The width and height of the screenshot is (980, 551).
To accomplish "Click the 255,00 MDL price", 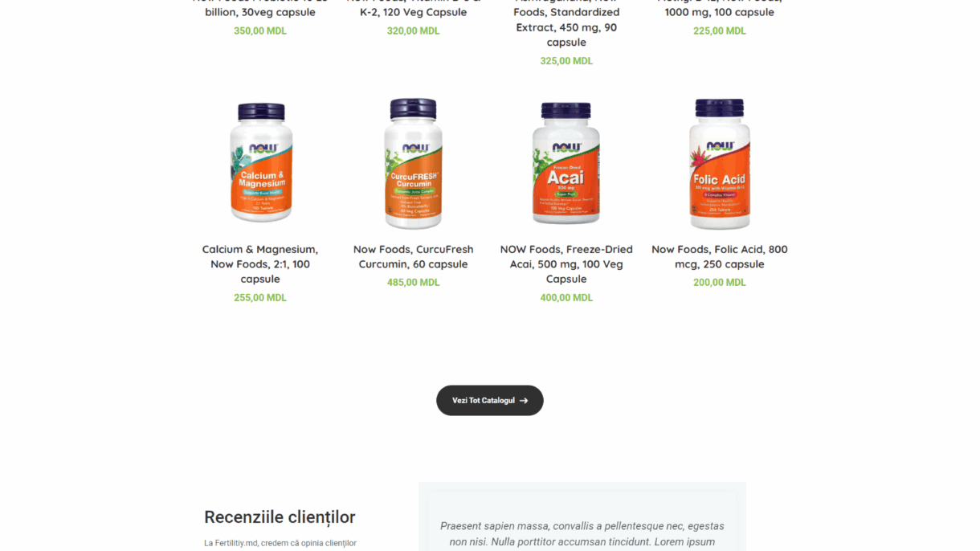I will [x=260, y=298].
